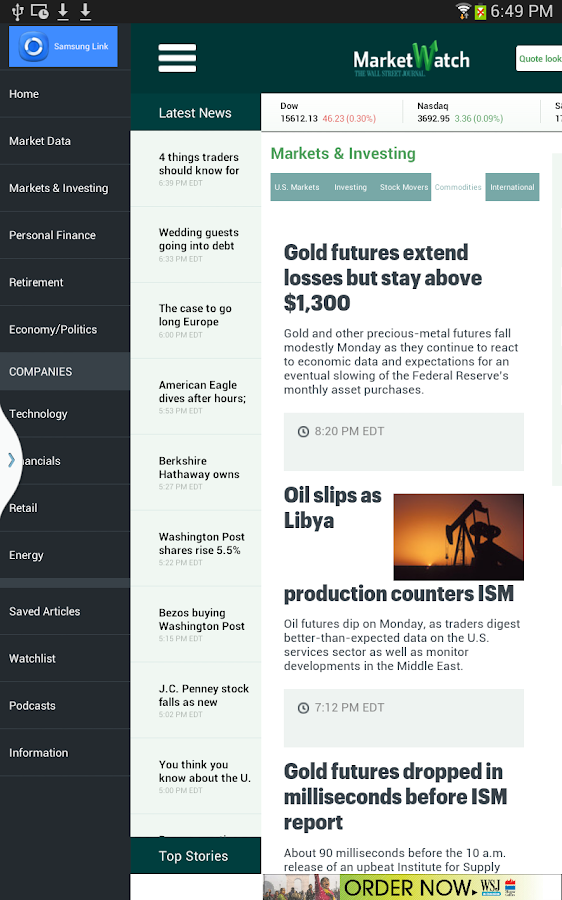Tap the first download notification icon
This screenshot has height=900, width=562.
point(63,11)
